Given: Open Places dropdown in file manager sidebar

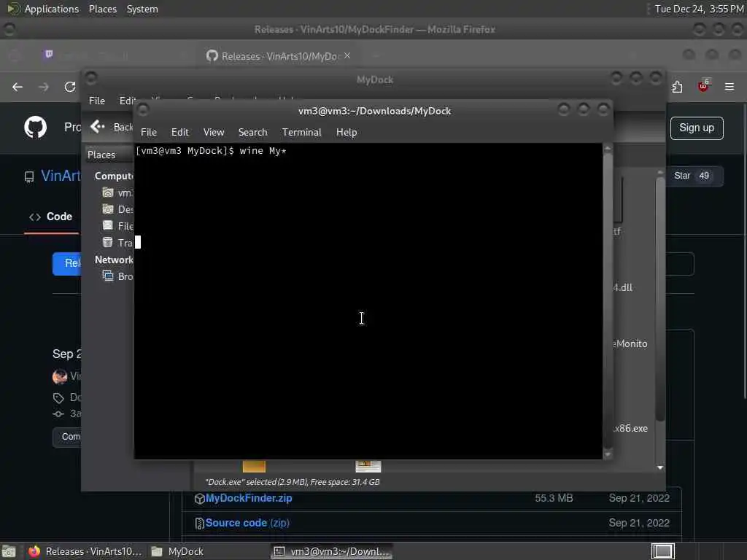Looking at the screenshot, I should tap(109, 155).
